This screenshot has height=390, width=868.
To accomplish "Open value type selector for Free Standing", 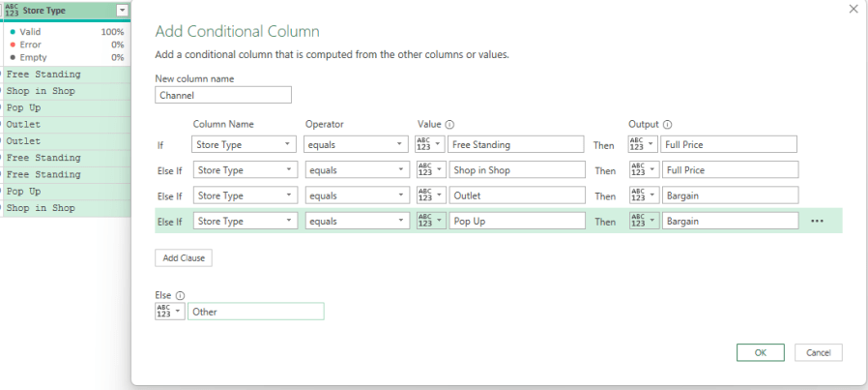I will pyautogui.click(x=429, y=144).
